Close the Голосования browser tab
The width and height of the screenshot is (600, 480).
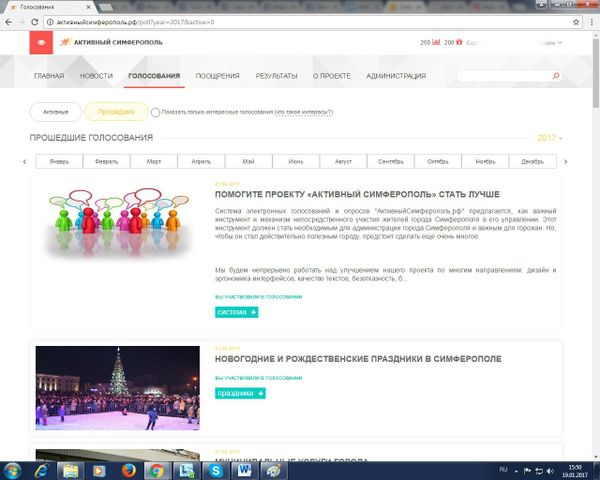click(89, 7)
